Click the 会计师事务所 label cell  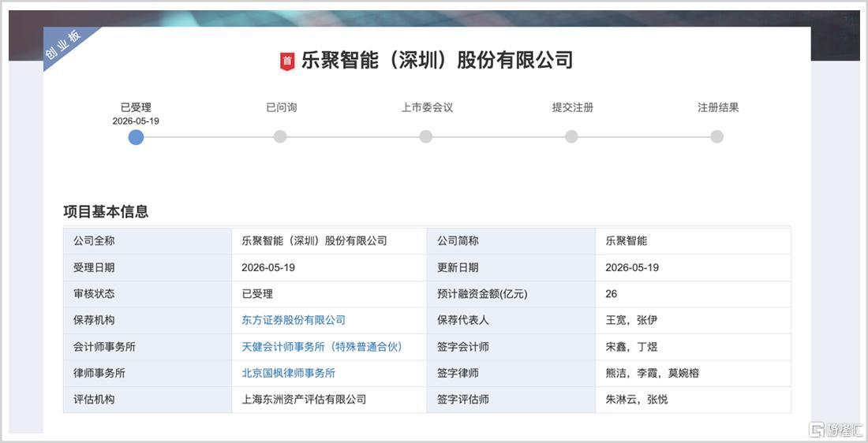coord(148,347)
